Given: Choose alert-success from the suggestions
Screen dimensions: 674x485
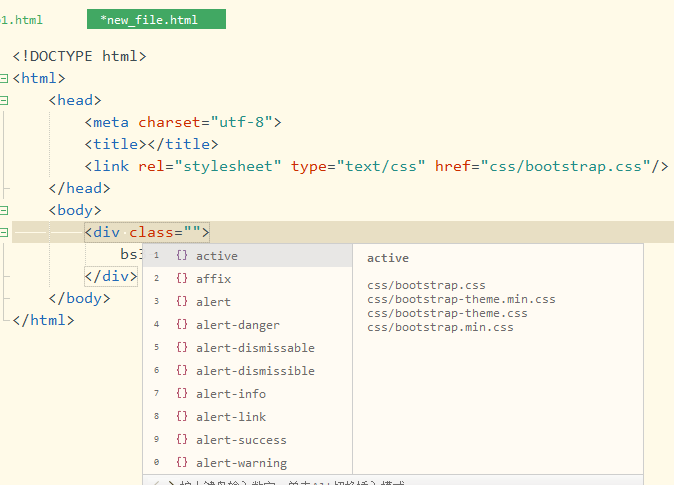Looking at the screenshot, I should (x=241, y=440).
